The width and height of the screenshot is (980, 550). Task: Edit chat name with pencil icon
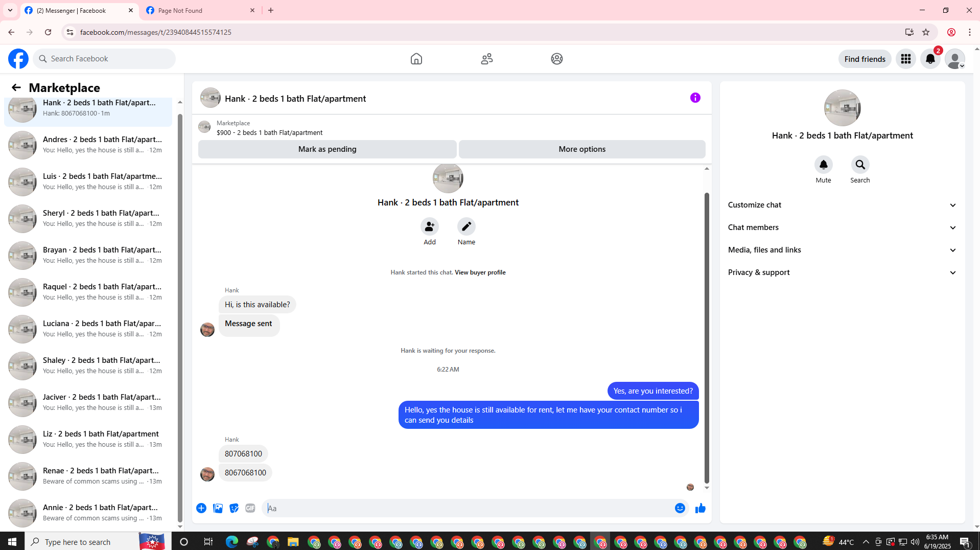(466, 226)
